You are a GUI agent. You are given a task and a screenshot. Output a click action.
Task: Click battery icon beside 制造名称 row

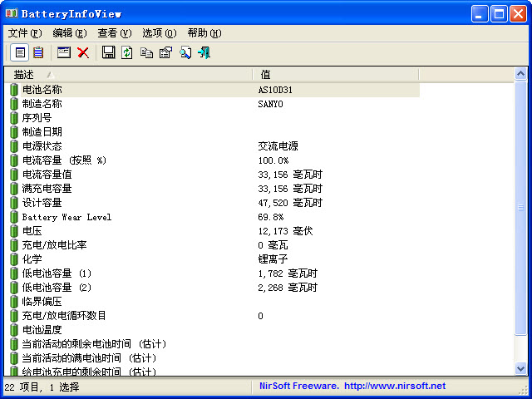click(14, 104)
